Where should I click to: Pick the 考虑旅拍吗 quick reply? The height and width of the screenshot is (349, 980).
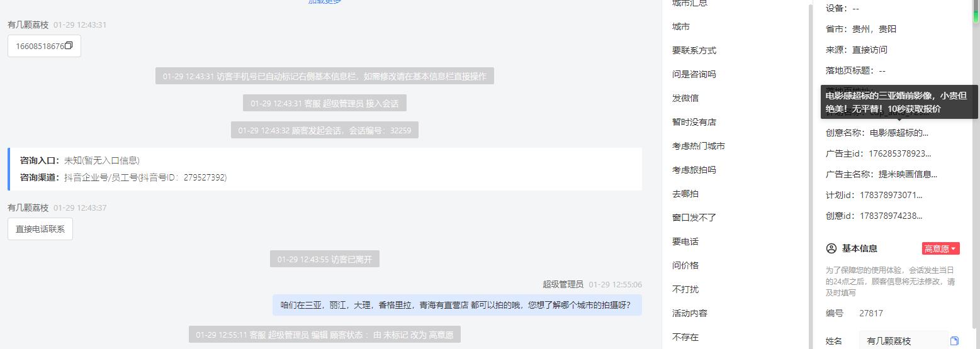click(694, 170)
